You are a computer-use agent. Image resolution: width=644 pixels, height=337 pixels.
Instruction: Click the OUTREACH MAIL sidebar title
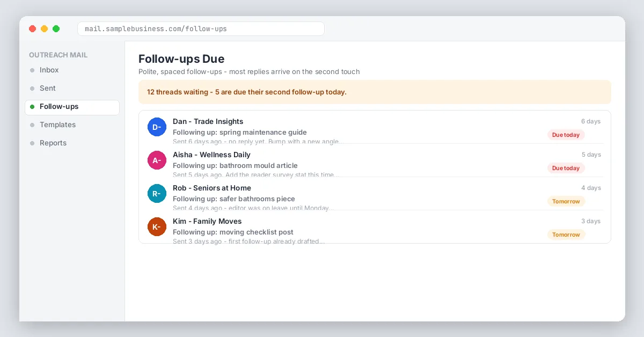tap(58, 55)
